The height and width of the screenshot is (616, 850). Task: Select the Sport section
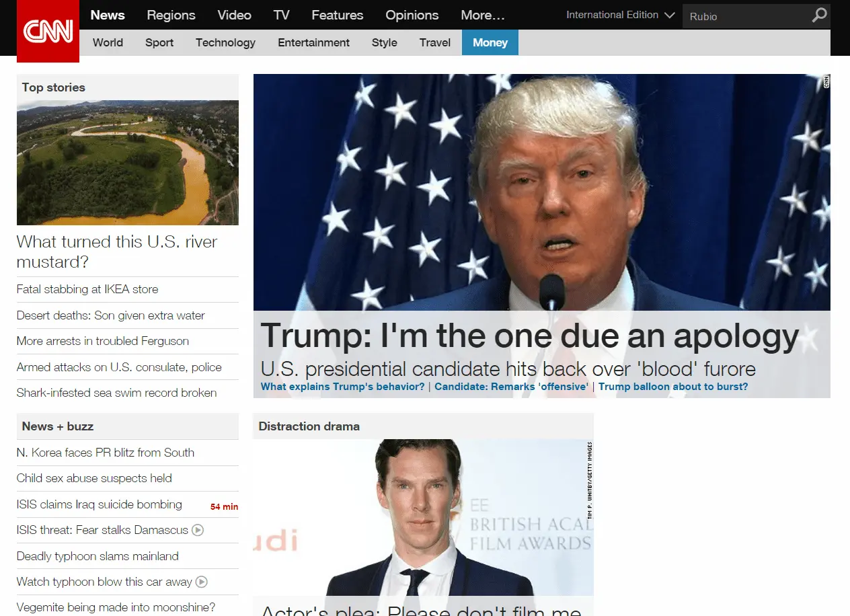click(x=159, y=42)
